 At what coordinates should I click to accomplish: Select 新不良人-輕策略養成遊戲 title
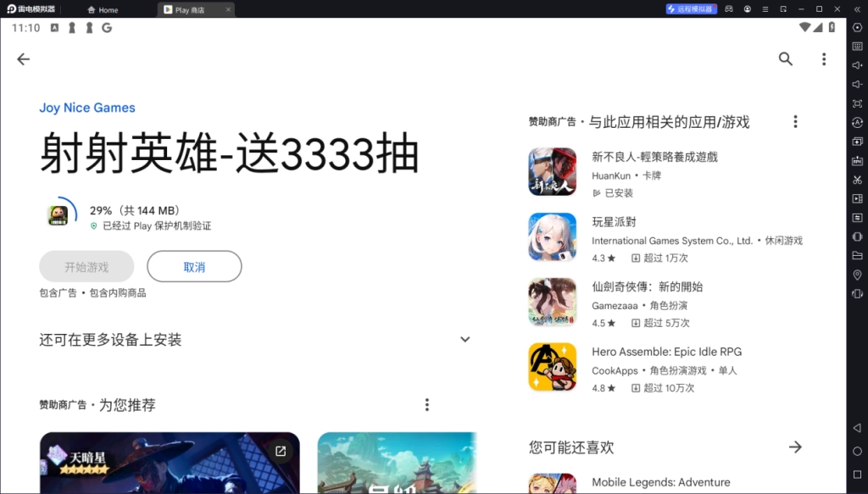click(x=654, y=157)
